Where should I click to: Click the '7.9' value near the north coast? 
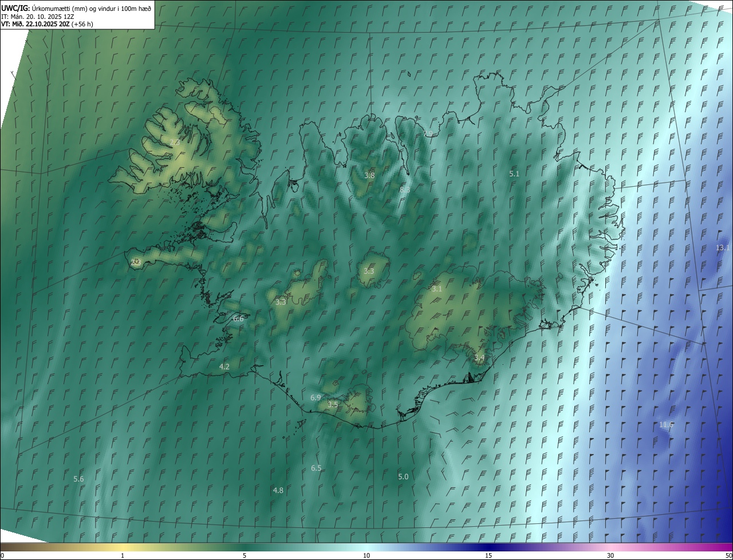(428, 133)
